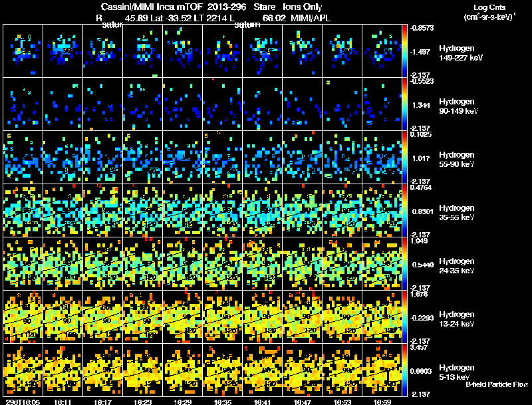
Task: Select the 55-90 keV image panel at 16:23
Action: pyautogui.click(x=142, y=158)
